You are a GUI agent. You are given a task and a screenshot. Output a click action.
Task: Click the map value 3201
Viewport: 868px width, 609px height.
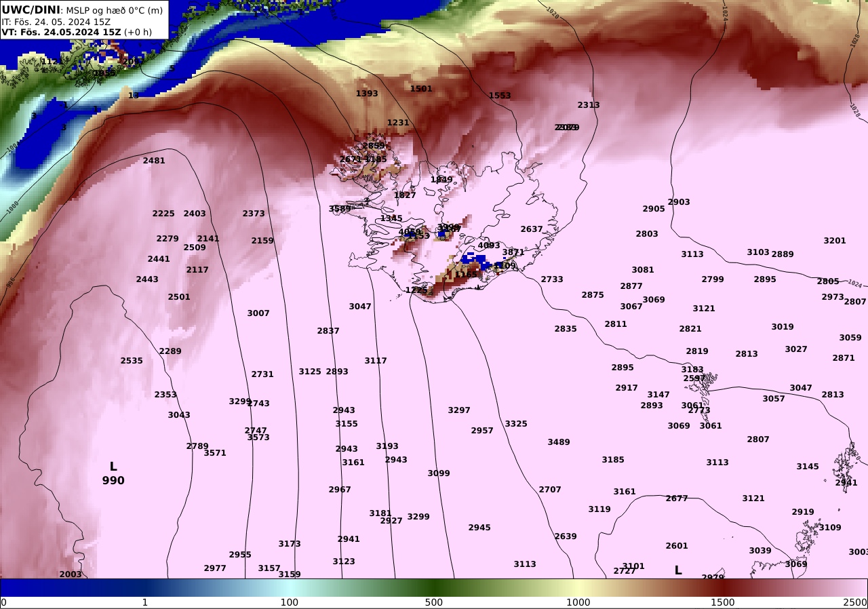tap(835, 241)
